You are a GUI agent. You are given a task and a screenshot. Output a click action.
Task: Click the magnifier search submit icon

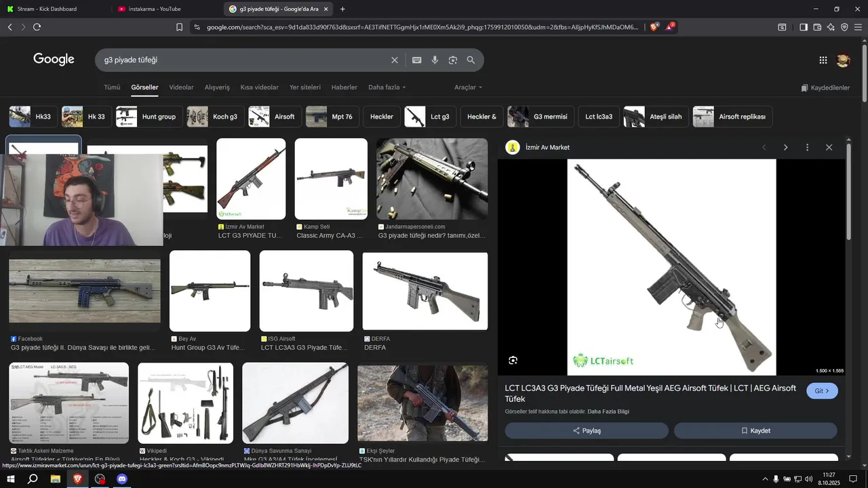click(471, 60)
